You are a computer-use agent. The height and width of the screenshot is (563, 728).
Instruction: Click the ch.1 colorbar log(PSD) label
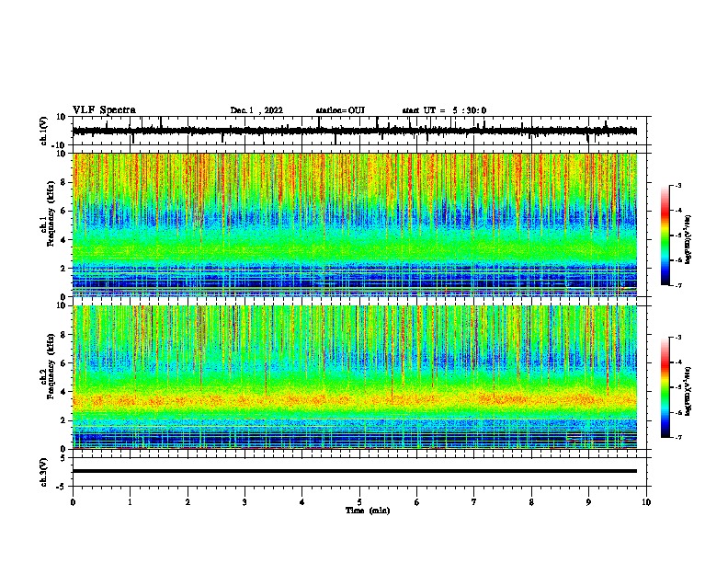pyautogui.click(x=688, y=239)
